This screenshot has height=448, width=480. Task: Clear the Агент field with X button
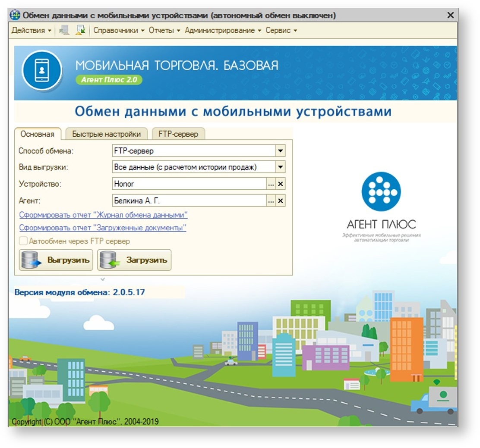point(281,201)
